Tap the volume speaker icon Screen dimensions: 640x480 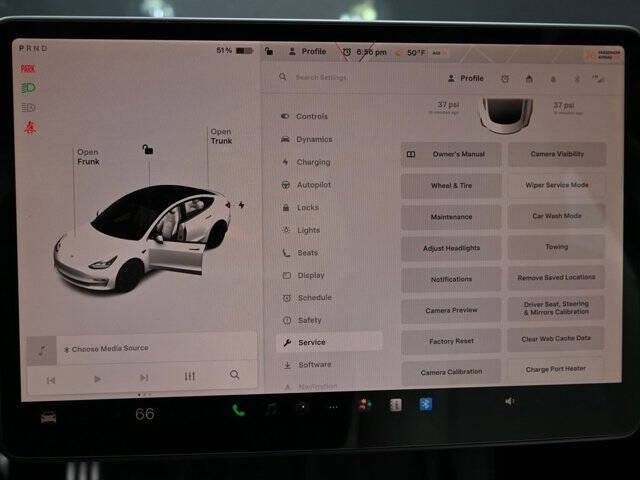tap(509, 402)
